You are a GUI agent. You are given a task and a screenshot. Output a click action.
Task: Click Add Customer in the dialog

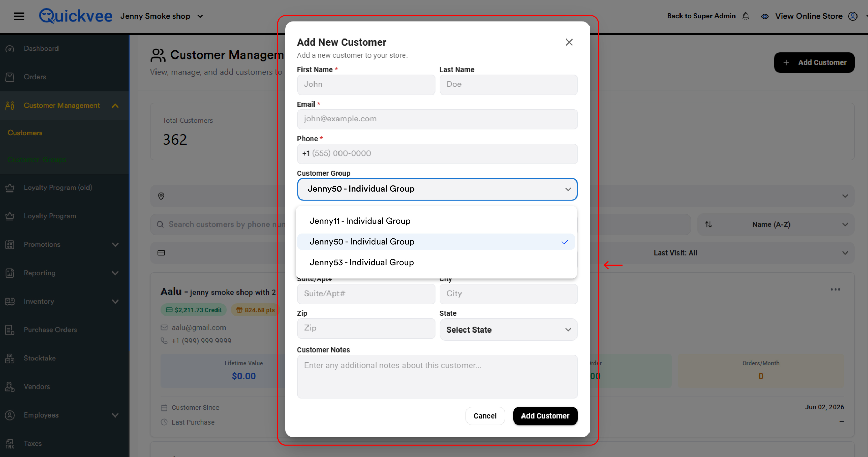click(x=545, y=416)
